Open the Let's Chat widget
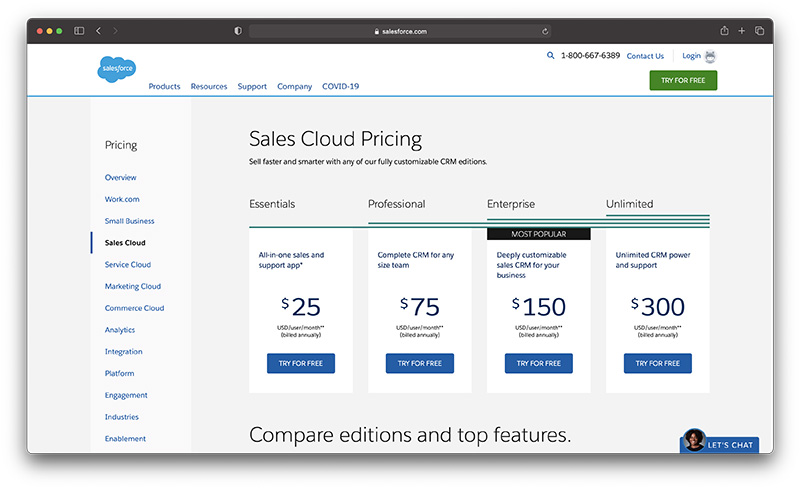The image size is (800, 489). tap(720, 444)
